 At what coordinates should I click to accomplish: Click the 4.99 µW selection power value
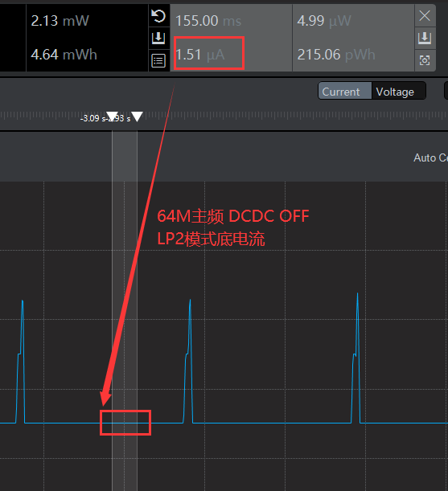[324, 21]
